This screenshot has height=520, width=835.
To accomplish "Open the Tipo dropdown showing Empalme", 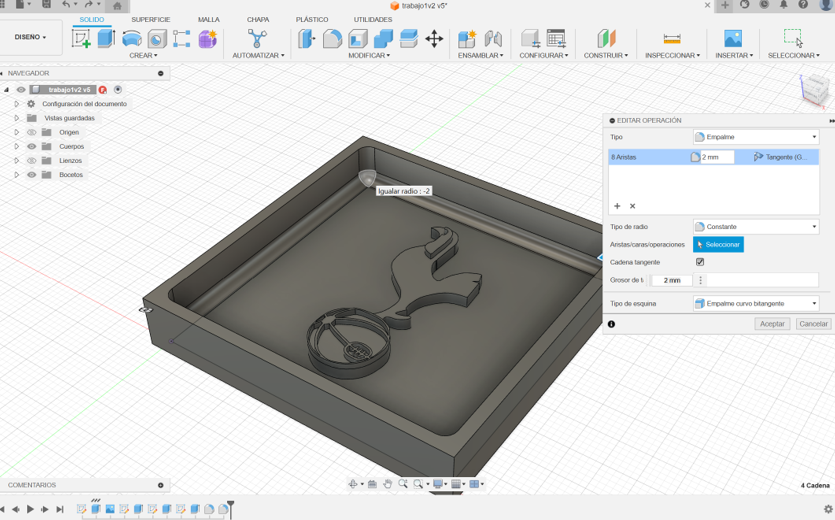I will (x=756, y=137).
